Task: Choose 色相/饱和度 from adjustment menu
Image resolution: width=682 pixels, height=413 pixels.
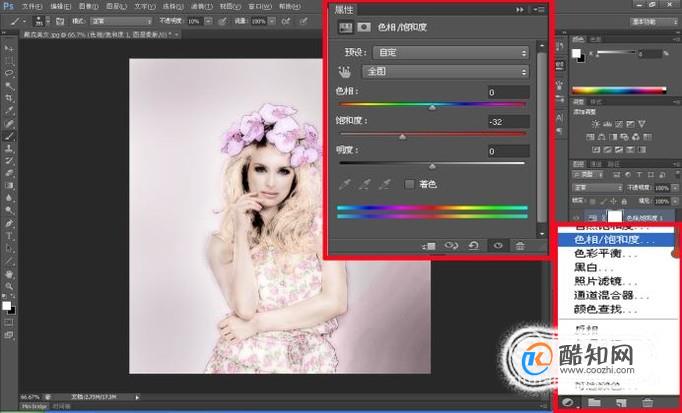Action: [x=616, y=240]
